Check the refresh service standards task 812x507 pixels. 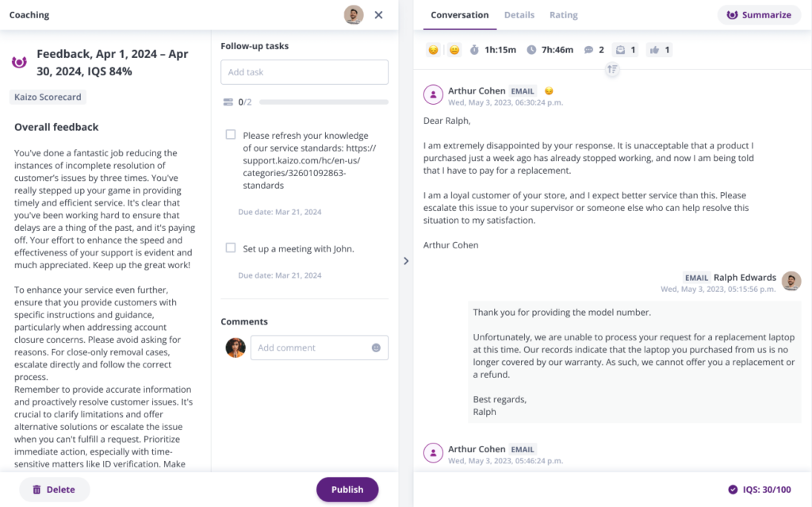[231, 135]
